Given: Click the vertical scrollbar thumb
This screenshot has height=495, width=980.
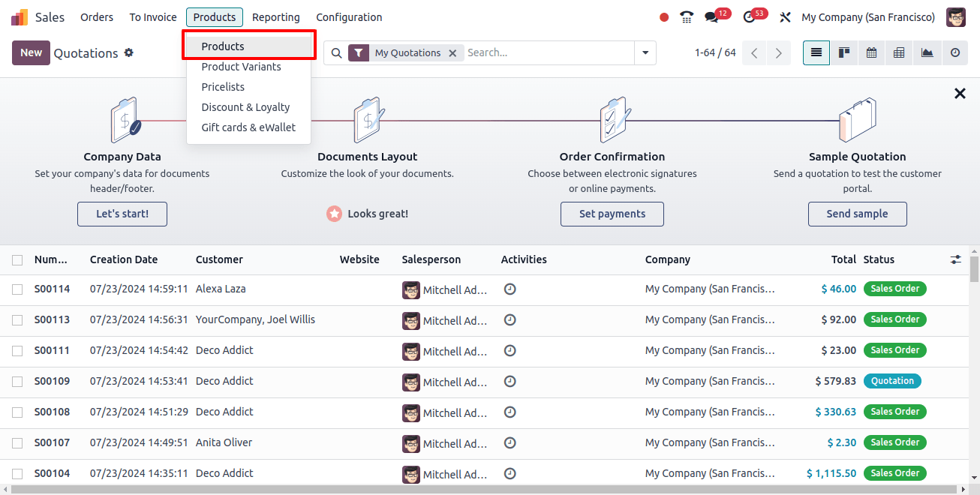Looking at the screenshot, I should (x=974, y=268).
